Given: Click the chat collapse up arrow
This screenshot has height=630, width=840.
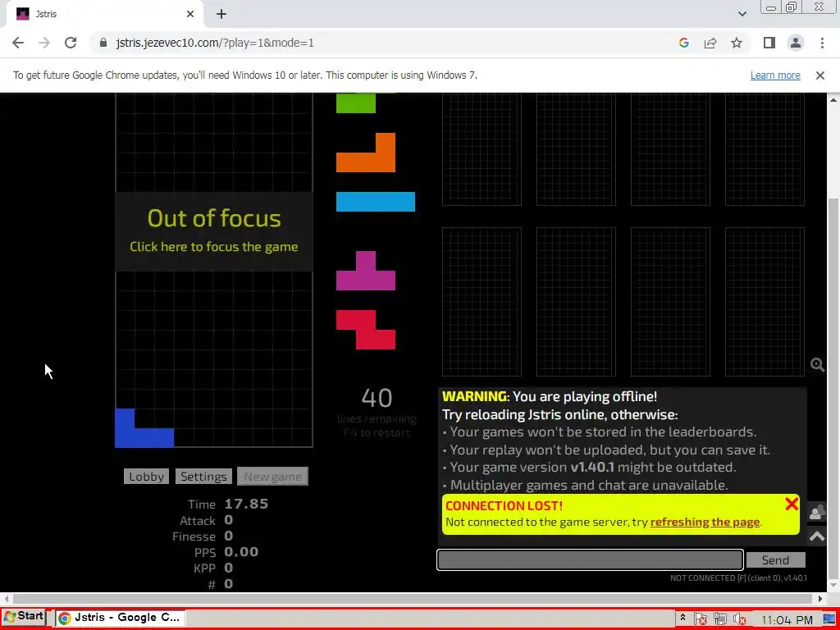Looking at the screenshot, I should pos(817,536).
